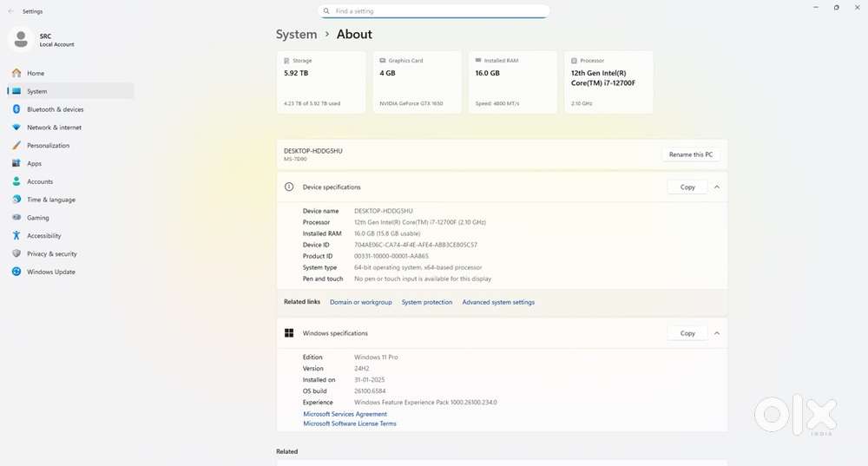Click the Find a setting search box
Viewport: 868px width, 466px height.
tap(434, 11)
